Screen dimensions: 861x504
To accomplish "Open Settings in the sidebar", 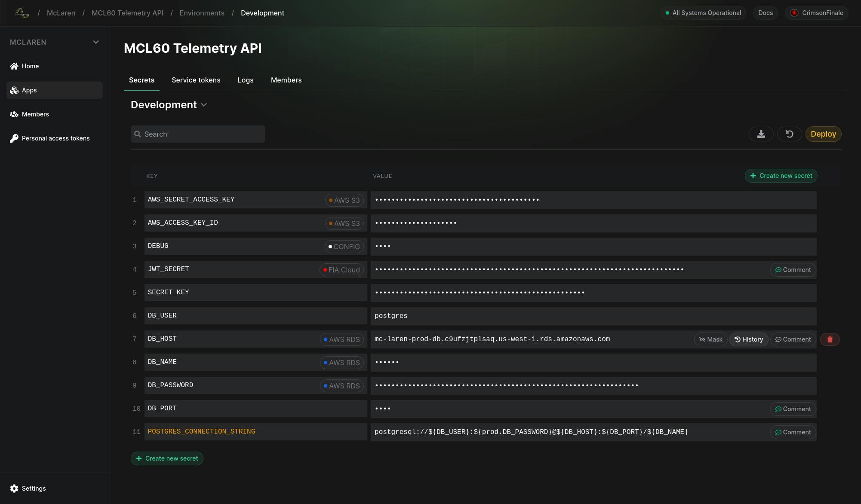I will tap(55, 489).
